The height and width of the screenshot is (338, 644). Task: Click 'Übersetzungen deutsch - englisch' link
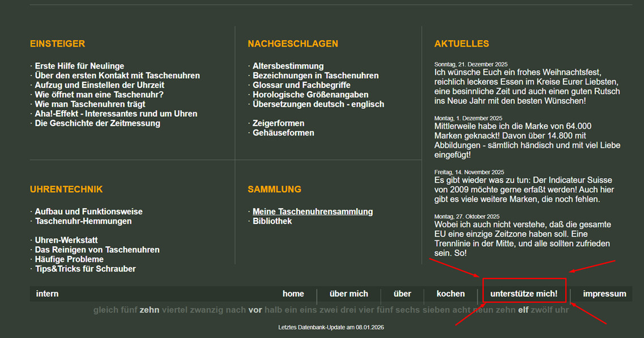(x=318, y=104)
